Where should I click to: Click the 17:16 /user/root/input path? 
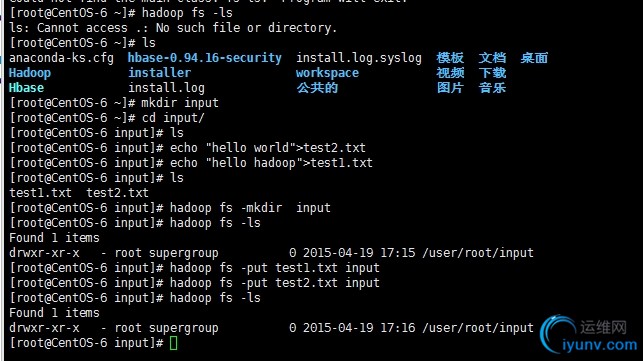point(457,328)
